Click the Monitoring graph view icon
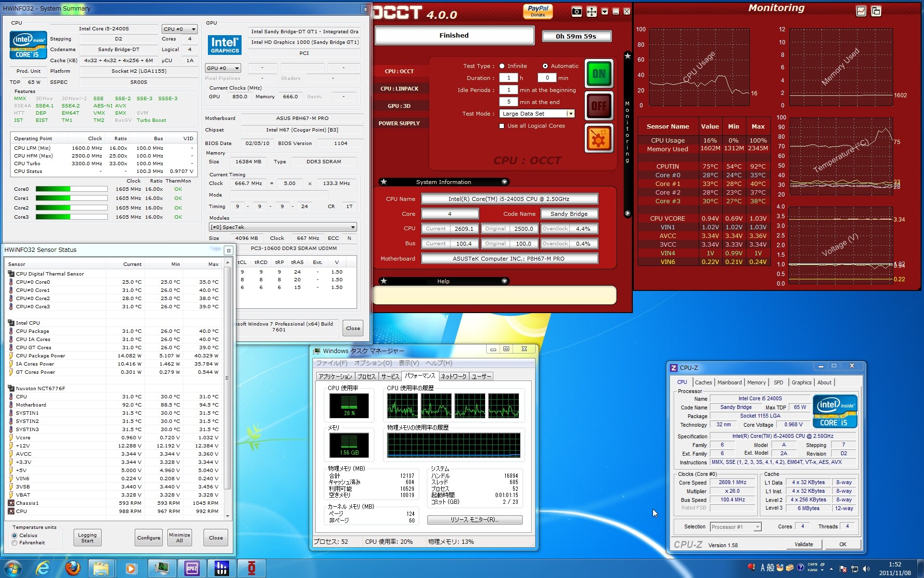924x578 pixels. point(861,11)
